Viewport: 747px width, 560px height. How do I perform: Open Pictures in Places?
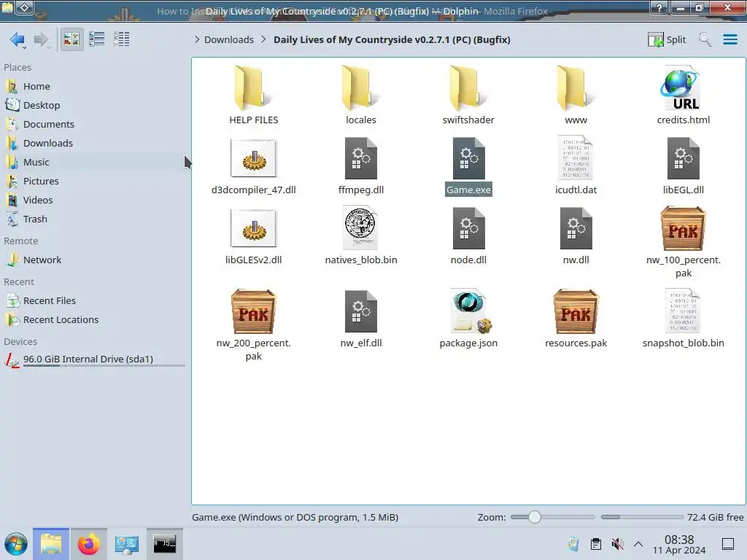click(x=94, y=182)
